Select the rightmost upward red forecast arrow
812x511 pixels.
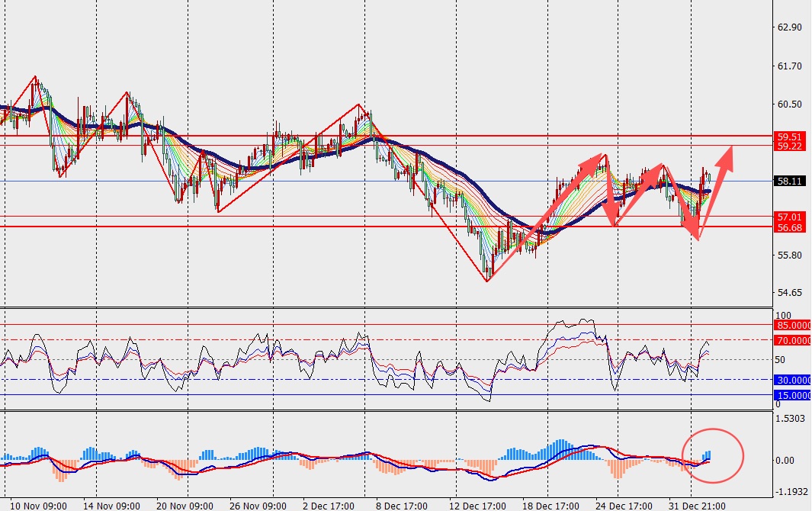click(717, 191)
